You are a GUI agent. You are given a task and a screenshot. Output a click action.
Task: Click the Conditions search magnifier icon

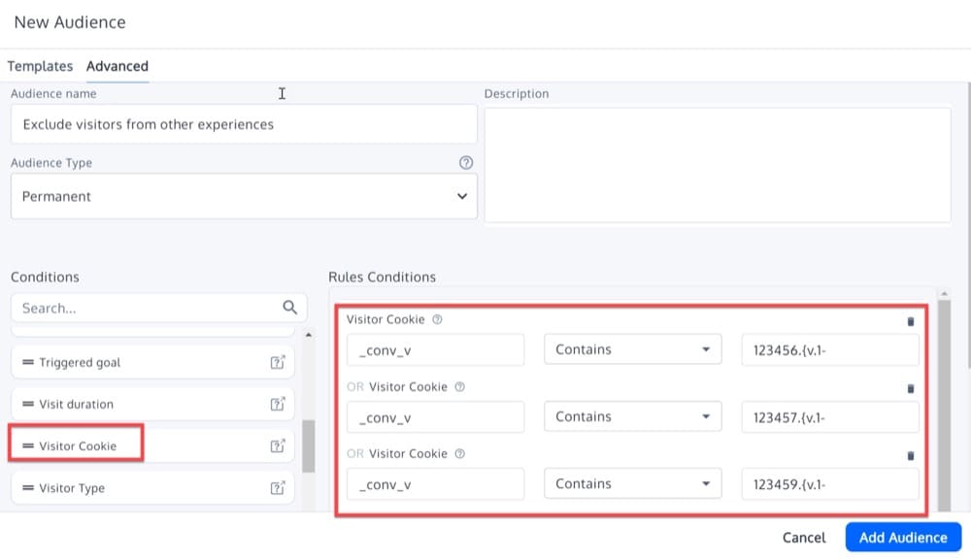(289, 307)
